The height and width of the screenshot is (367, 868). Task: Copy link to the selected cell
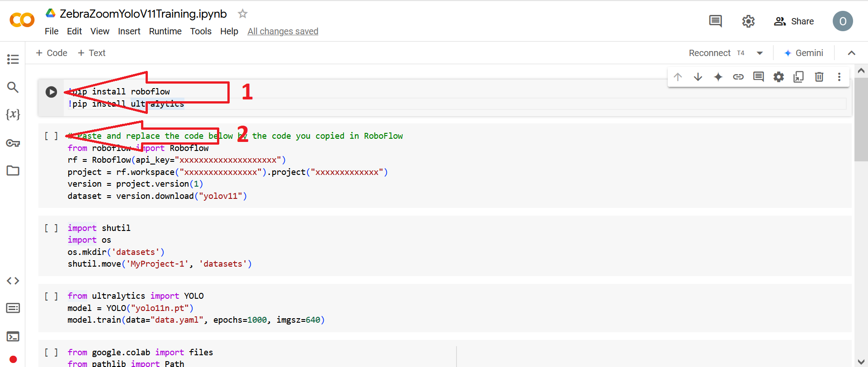point(738,77)
